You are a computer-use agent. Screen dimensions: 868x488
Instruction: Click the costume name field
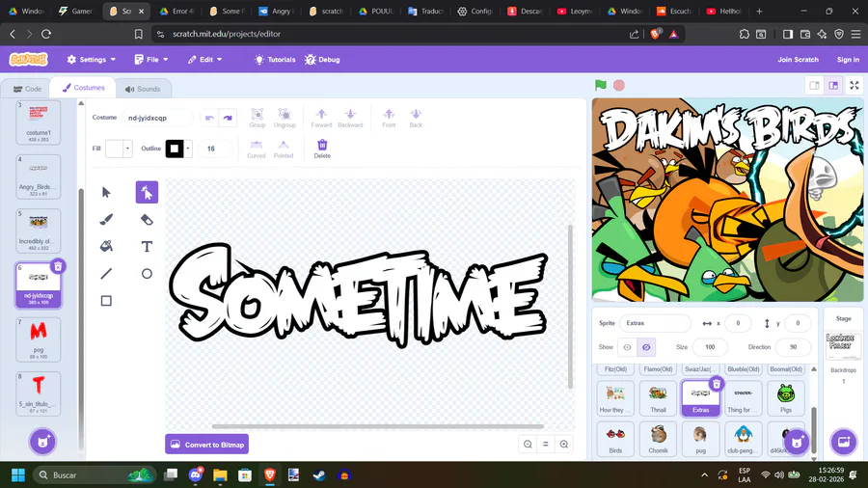[158, 118]
